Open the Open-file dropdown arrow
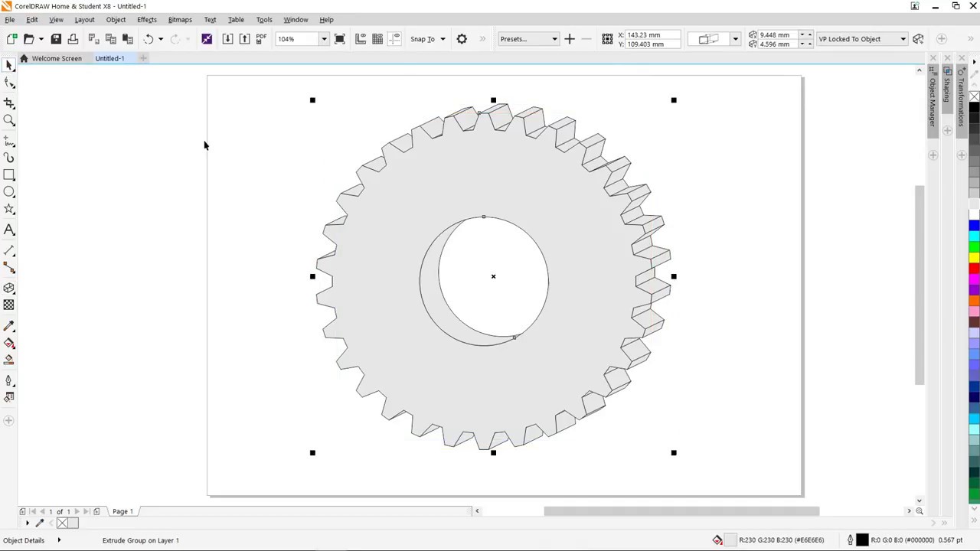 [41, 39]
